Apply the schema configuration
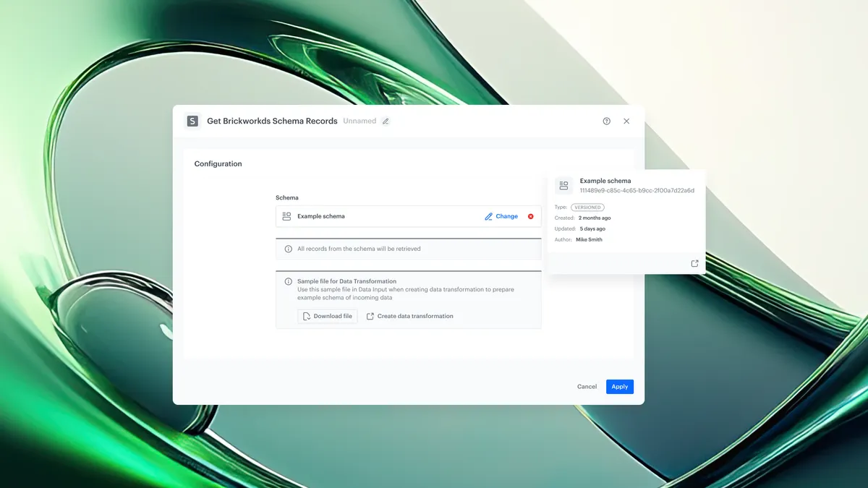The image size is (868, 488). pyautogui.click(x=620, y=387)
